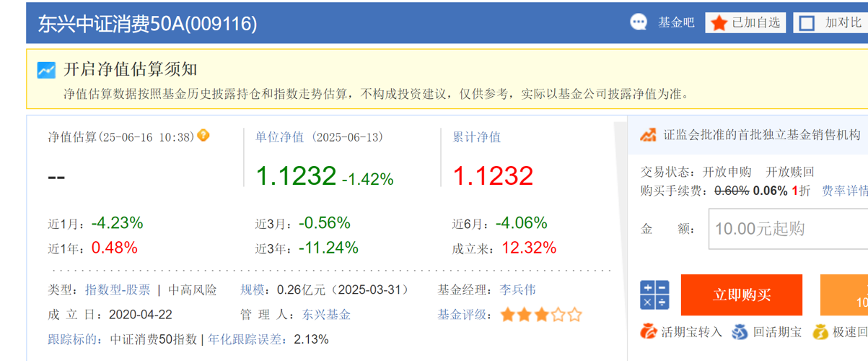Click the establishment date 2020-04-22
Screen dimensions: 868x361
[141, 315]
